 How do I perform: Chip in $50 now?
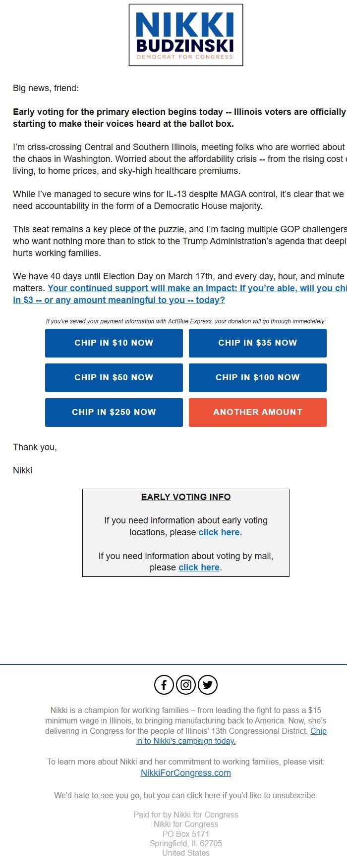coord(114,377)
